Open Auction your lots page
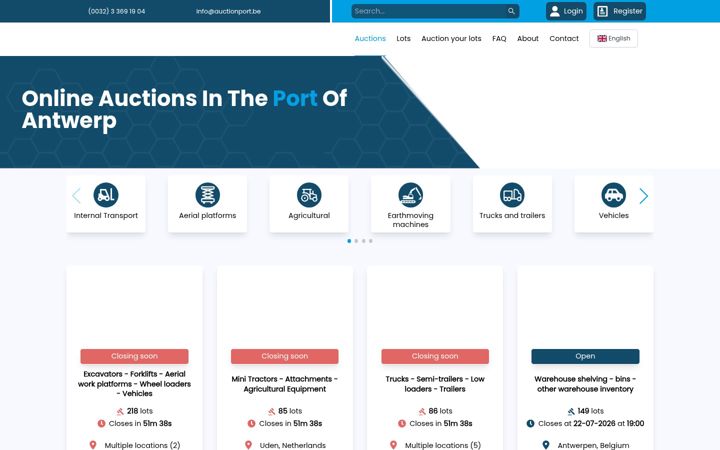720x450 pixels. [x=451, y=39]
